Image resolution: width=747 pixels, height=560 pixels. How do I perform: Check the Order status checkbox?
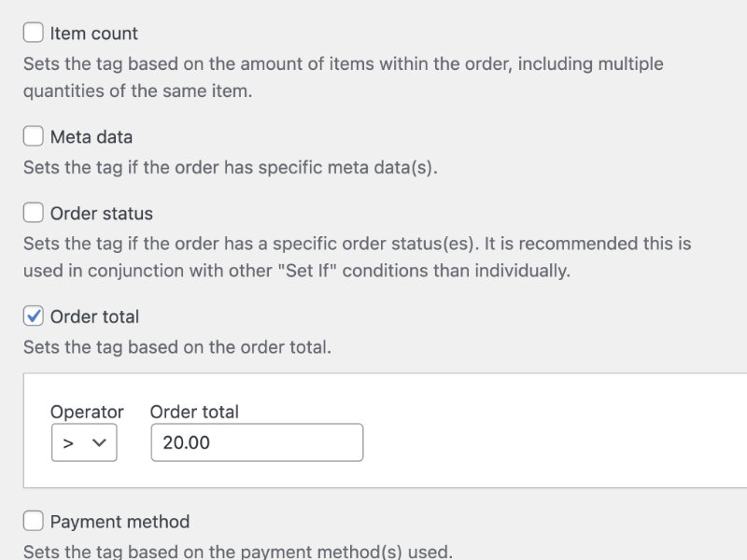point(34,213)
